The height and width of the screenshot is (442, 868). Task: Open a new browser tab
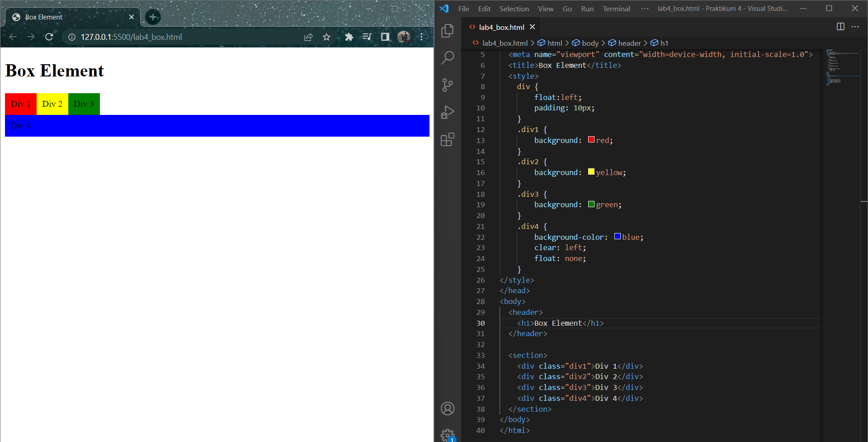tap(152, 17)
